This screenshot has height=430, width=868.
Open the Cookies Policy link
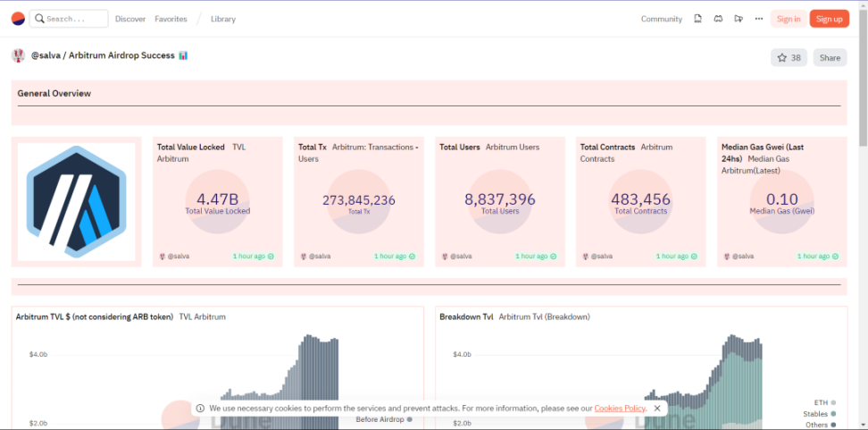620,409
